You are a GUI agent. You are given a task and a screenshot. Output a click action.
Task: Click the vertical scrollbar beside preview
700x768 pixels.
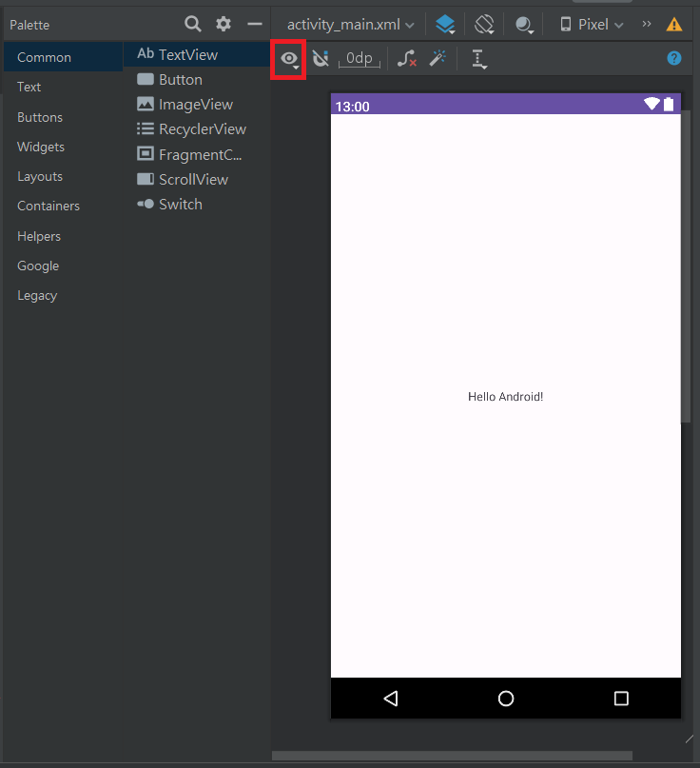point(686,266)
